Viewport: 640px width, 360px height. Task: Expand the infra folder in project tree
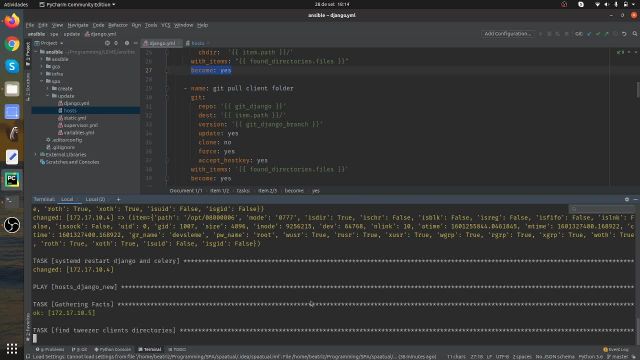pos(42,74)
